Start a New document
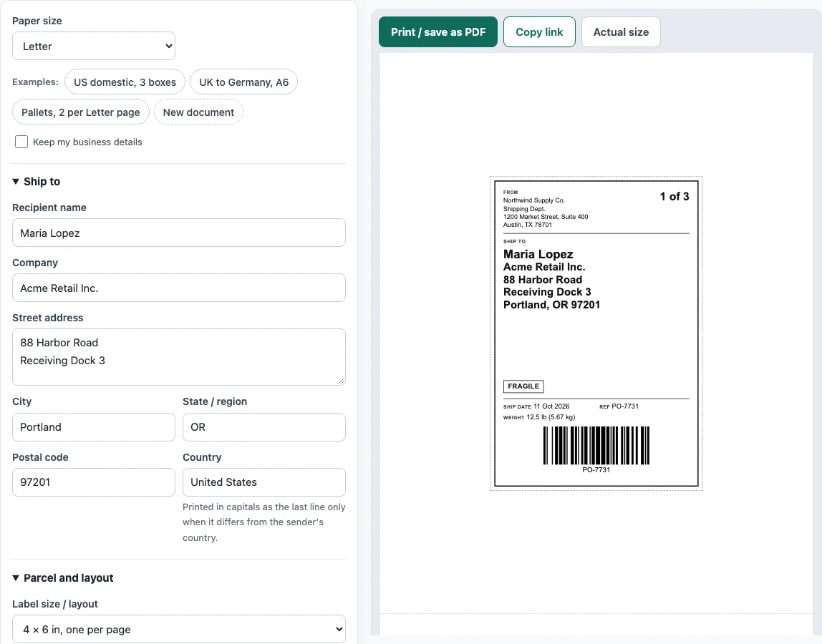The width and height of the screenshot is (822, 644). coord(198,112)
